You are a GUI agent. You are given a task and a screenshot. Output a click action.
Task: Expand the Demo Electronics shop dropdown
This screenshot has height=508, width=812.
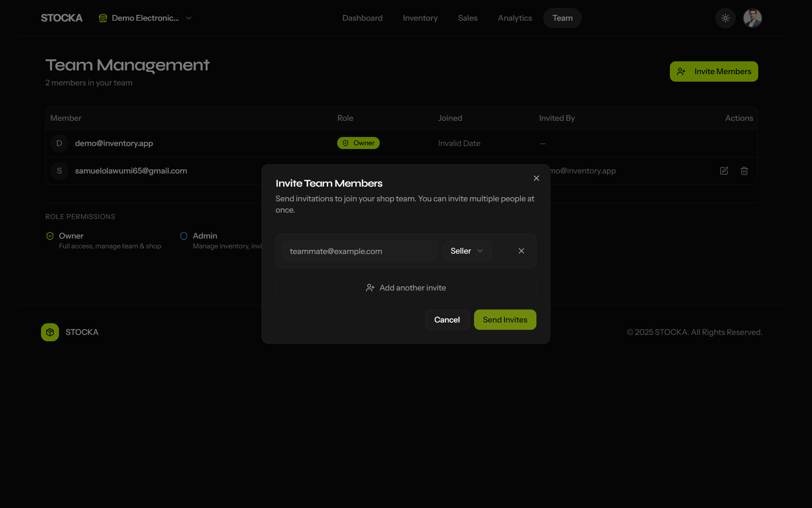189,18
